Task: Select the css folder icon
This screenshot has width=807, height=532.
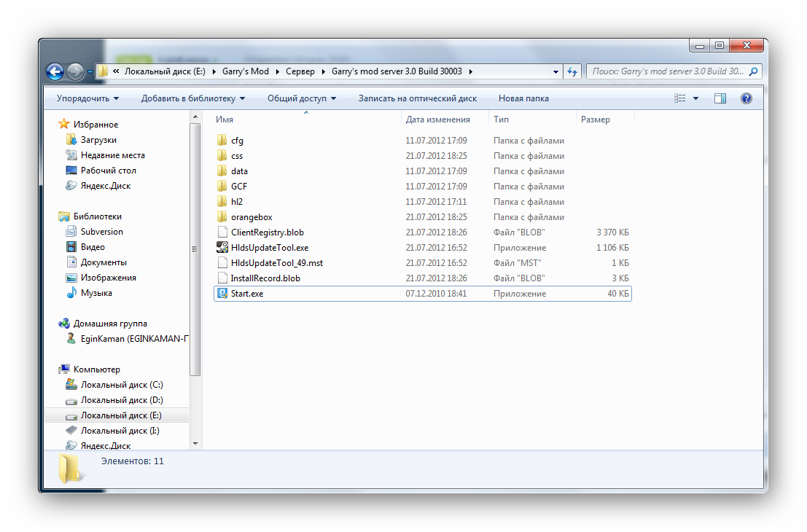Action: [x=222, y=155]
